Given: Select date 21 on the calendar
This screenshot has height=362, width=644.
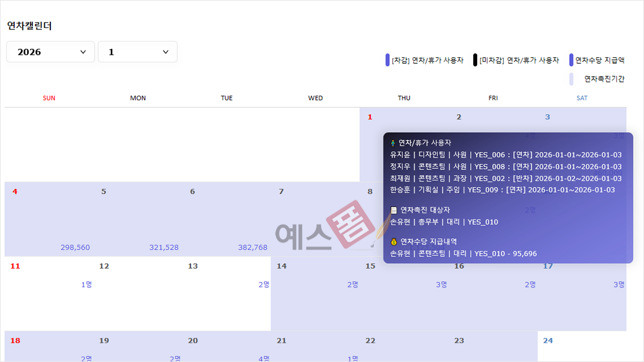Looking at the screenshot, I should (x=282, y=341).
